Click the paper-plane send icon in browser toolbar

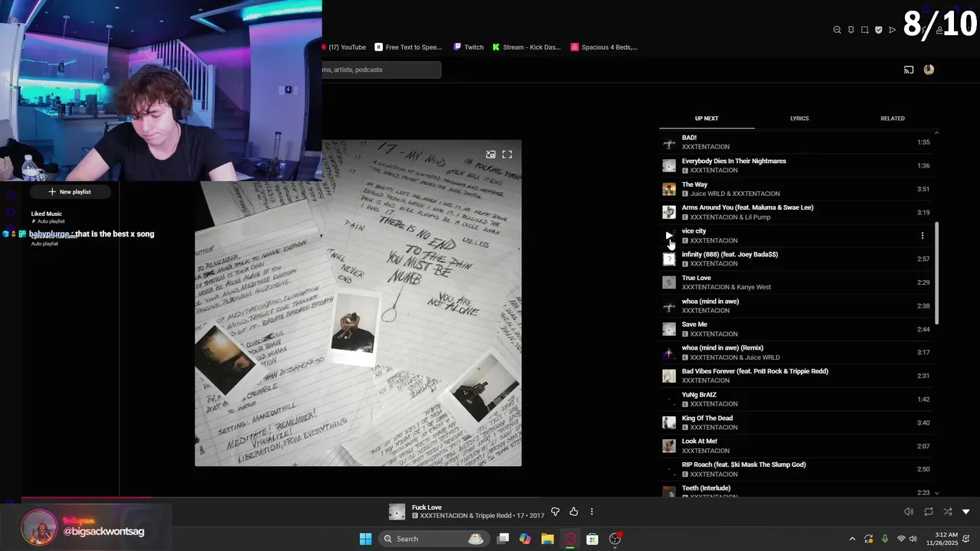pyautogui.click(x=892, y=30)
